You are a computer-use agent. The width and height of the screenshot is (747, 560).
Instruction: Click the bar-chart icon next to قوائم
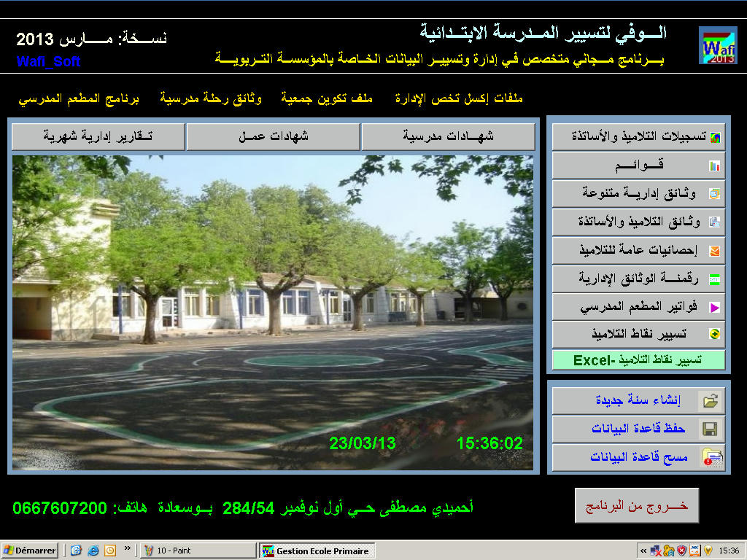click(x=715, y=166)
